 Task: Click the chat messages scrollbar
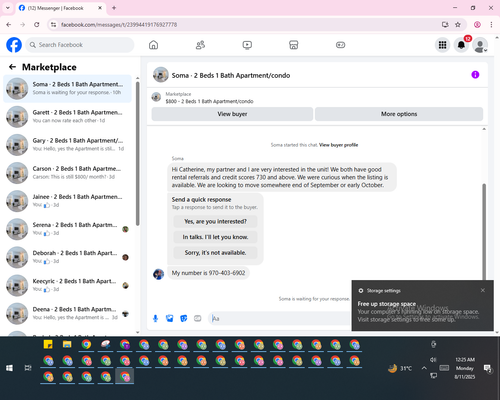coord(484,232)
